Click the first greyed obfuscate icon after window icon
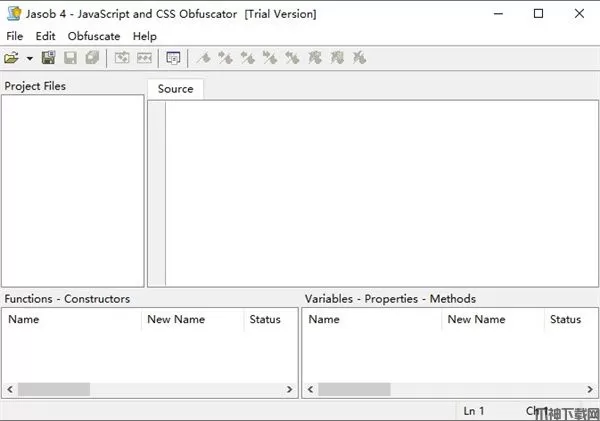This screenshot has height=421, width=600. 204,58
